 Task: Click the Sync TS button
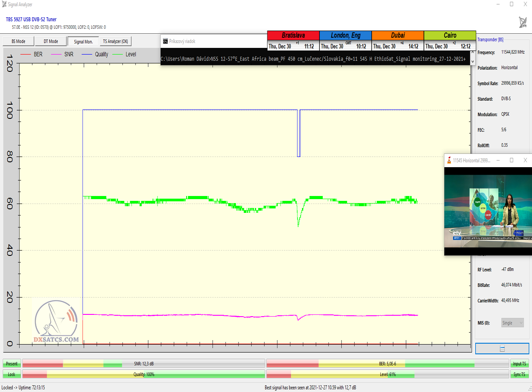click(520, 374)
